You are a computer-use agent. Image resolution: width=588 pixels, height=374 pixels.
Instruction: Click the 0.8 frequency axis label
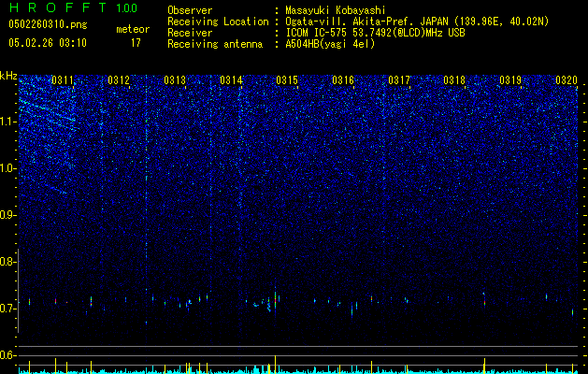pyautogui.click(x=8, y=262)
